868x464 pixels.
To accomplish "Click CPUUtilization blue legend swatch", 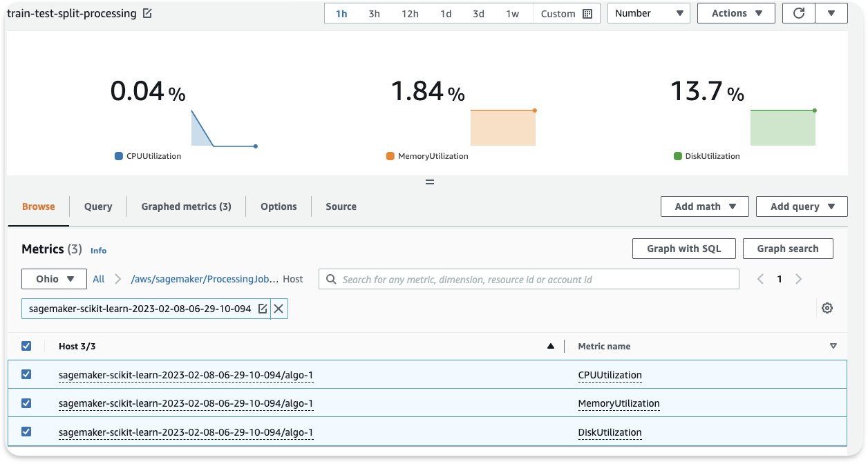I will click(x=119, y=156).
